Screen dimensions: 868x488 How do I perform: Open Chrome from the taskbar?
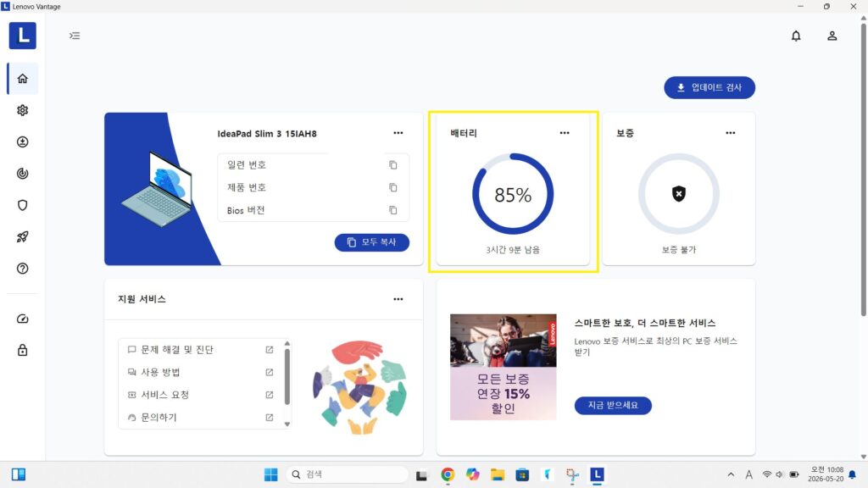pyautogui.click(x=448, y=474)
